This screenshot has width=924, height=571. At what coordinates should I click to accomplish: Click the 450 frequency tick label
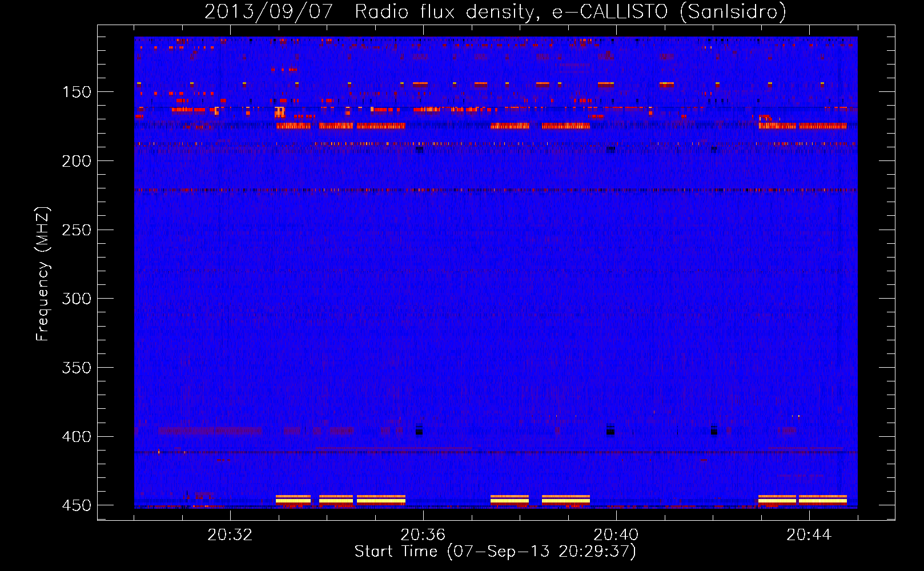pos(77,506)
